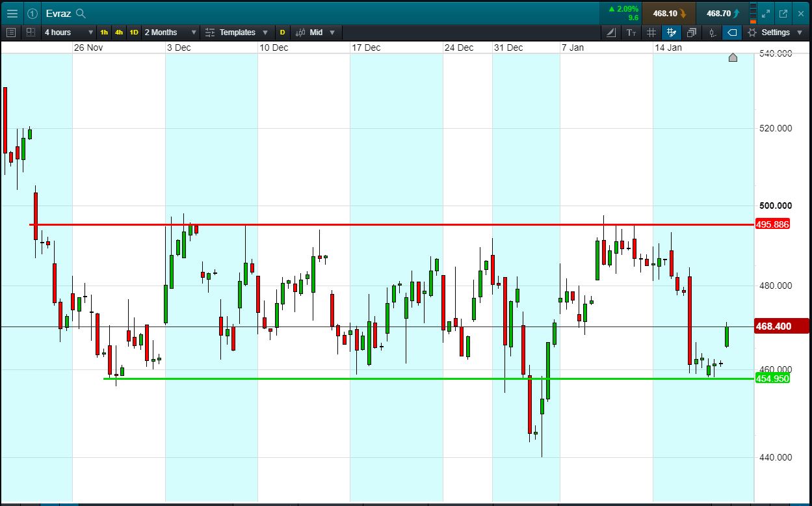Screen dimensions: 812x506
Task: Click the 14 Jan date label
Action: point(668,47)
